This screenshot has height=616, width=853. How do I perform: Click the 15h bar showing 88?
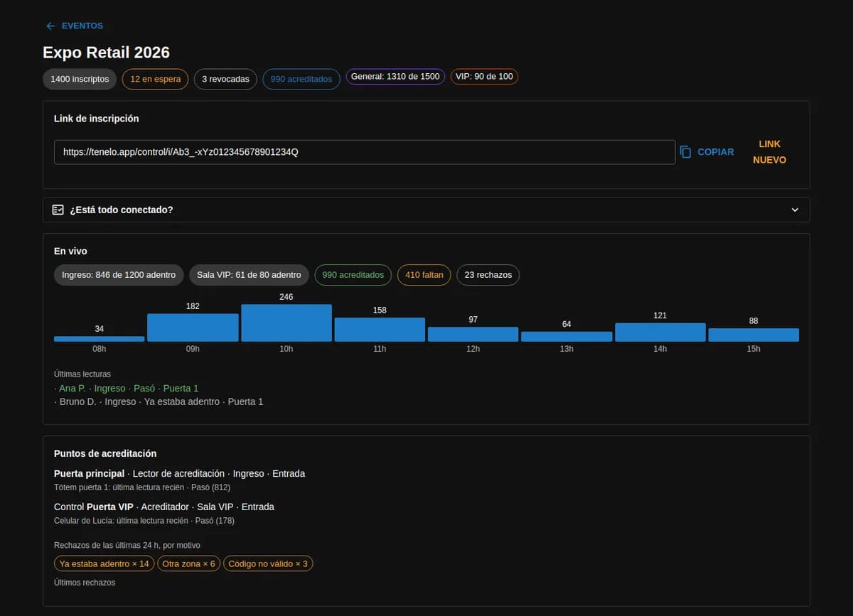753,335
